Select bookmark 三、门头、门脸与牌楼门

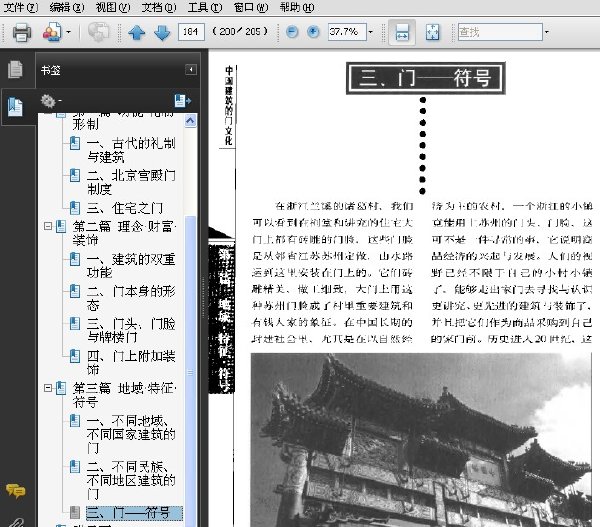(131, 330)
